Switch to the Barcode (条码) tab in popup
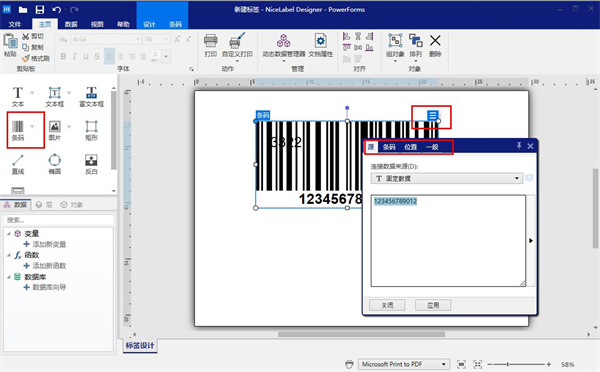This screenshot has height=372, width=600. pyautogui.click(x=389, y=147)
